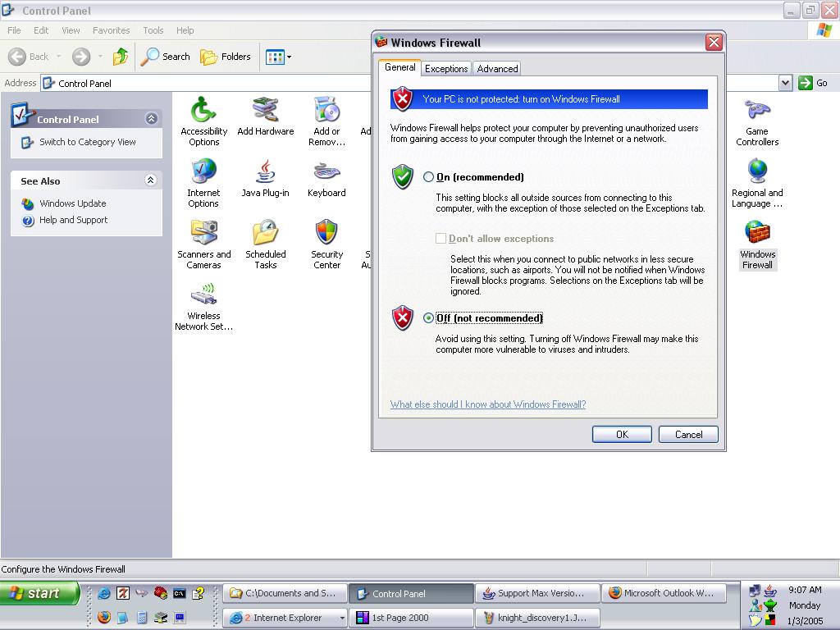
Task: Open the Wireless Network Setup icon
Action: tap(203, 295)
